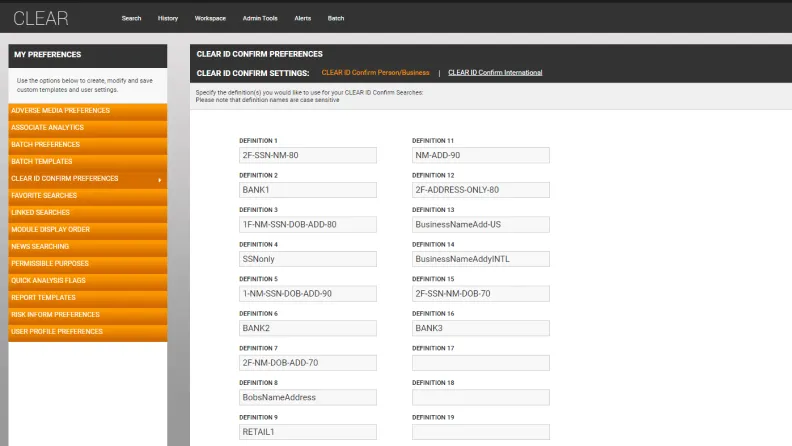
Task: Select Associate Analytics in sidebar
Action: (x=48, y=128)
